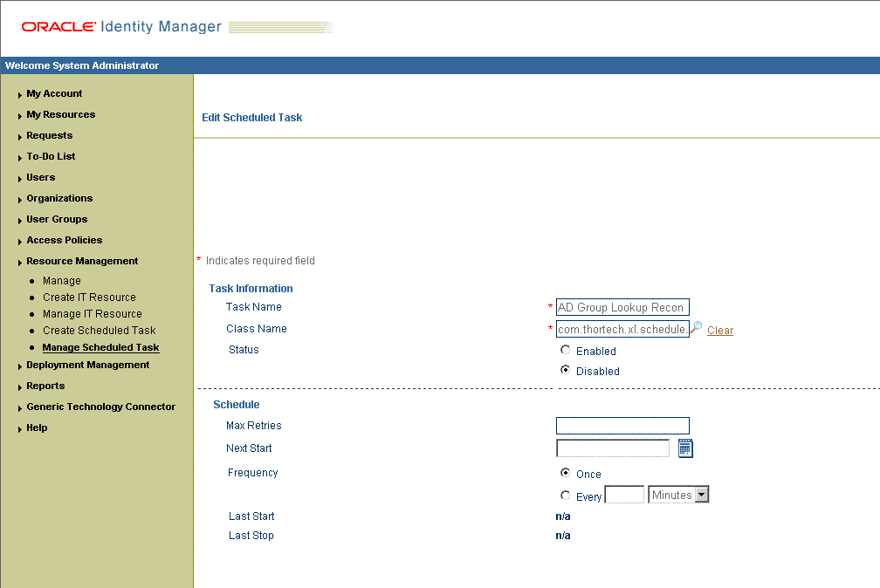This screenshot has width=880, height=588.
Task: Open the To-Do List section
Action: 51,156
